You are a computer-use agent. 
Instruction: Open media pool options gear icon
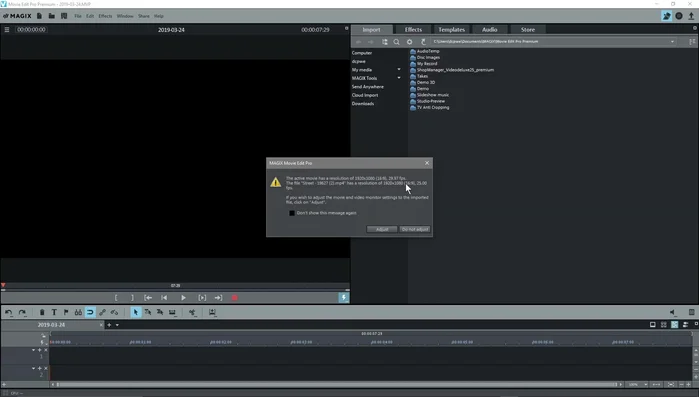point(409,42)
